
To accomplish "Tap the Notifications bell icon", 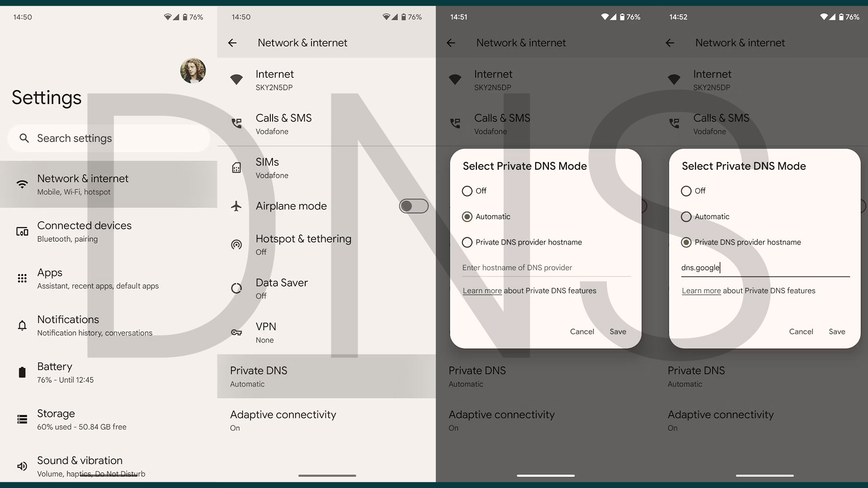I will (21, 324).
